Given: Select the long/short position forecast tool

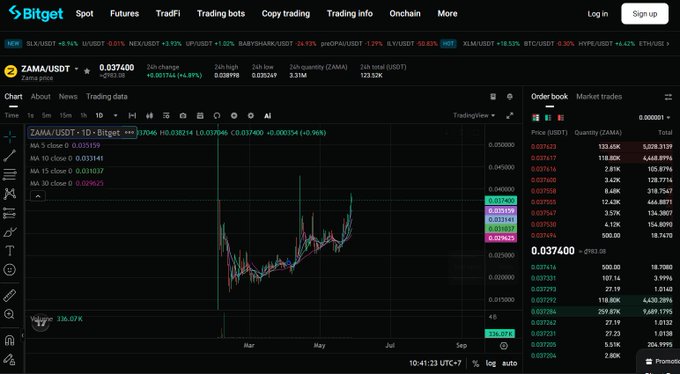Looking at the screenshot, I should tap(10, 213).
